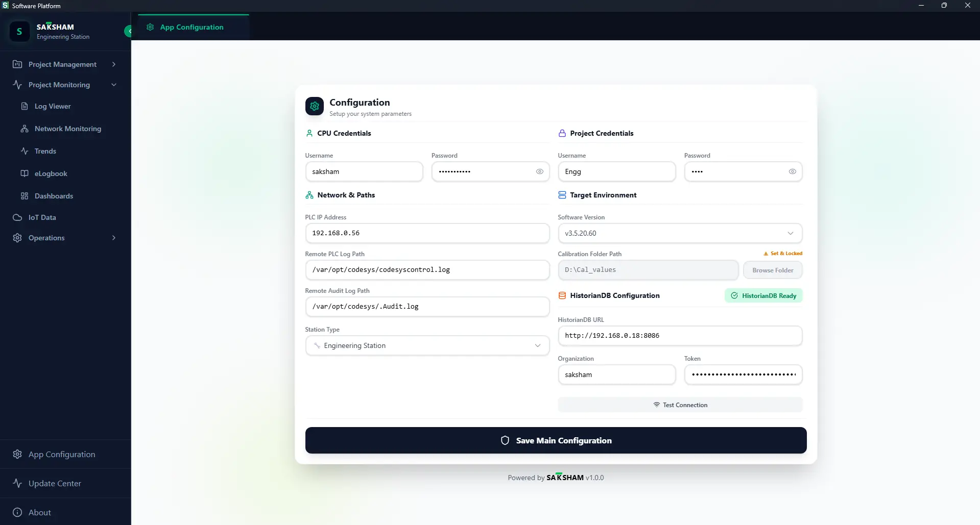The height and width of the screenshot is (525, 980).
Task: Click the shield icon on Save button
Action: [x=505, y=440]
